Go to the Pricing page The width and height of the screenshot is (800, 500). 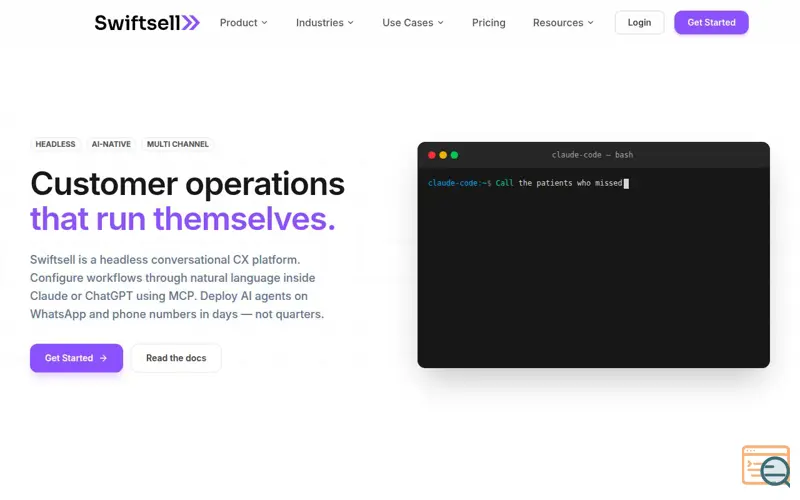click(x=488, y=22)
